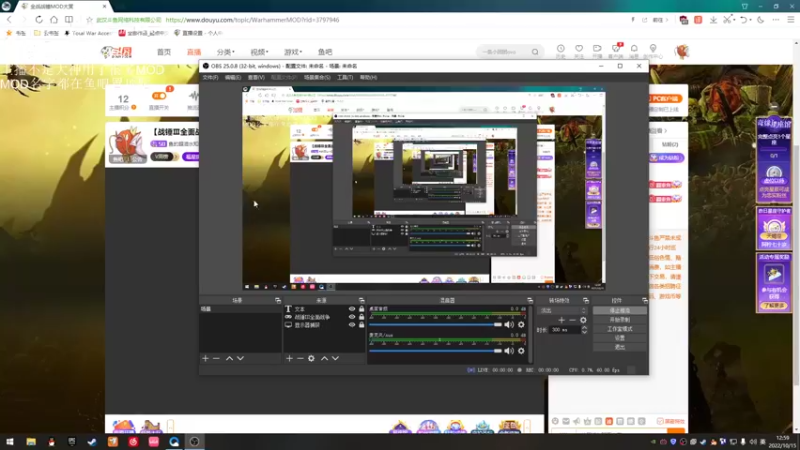Open desktop audio settings gear
The image size is (800, 450).
click(521, 324)
